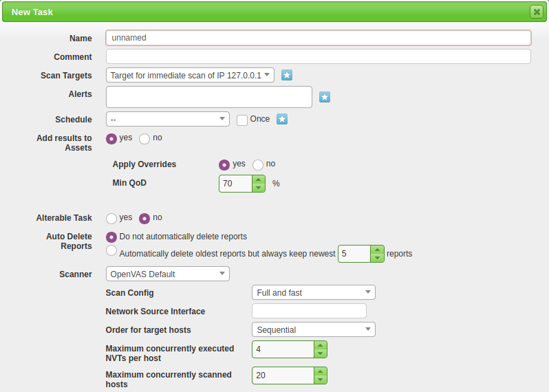Select no for Add results to Assets

pyautogui.click(x=144, y=138)
